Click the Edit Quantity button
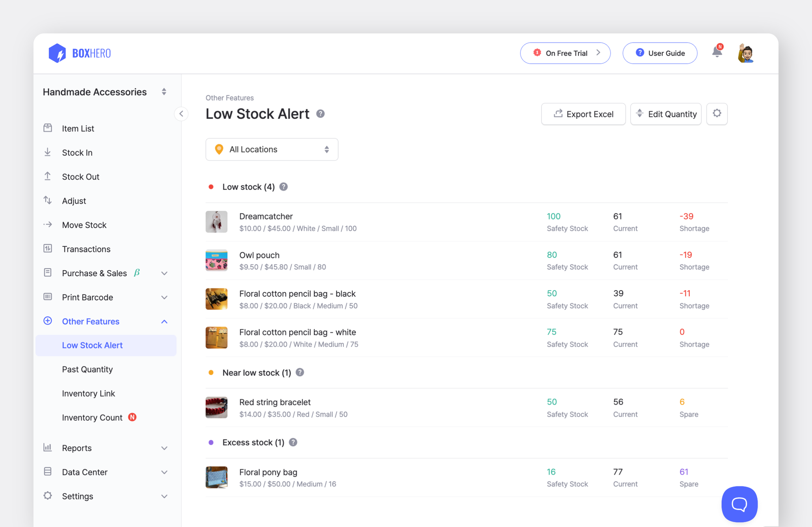This screenshot has height=527, width=812. (x=666, y=114)
